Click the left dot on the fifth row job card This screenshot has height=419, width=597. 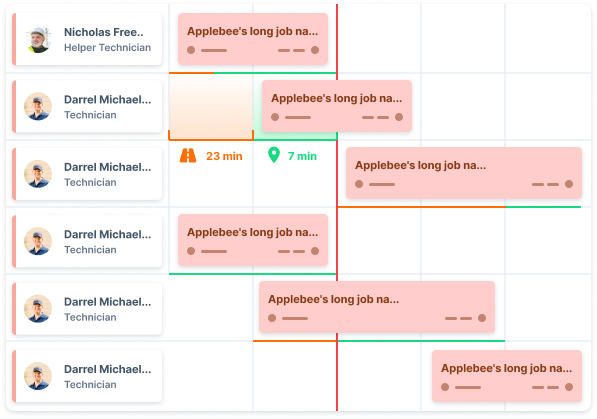[272, 318]
